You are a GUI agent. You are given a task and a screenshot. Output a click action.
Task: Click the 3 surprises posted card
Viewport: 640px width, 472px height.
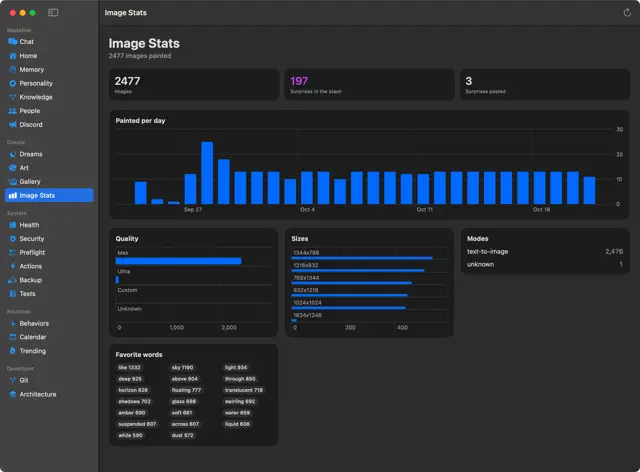(544, 85)
